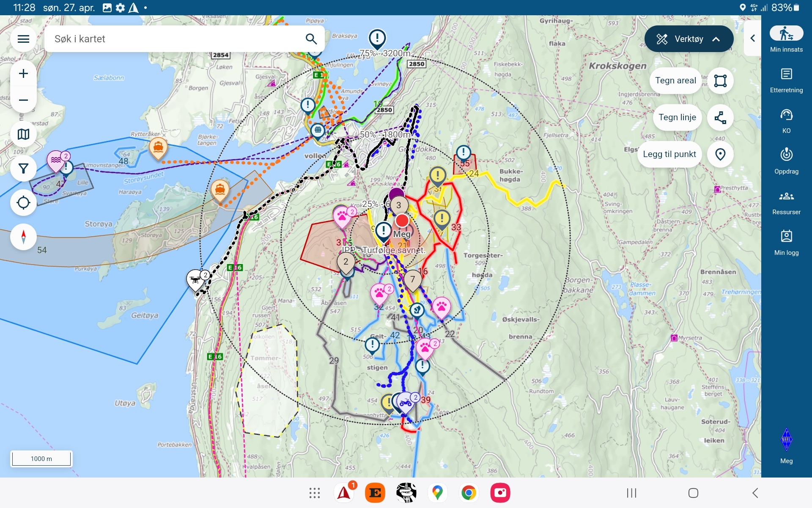The height and width of the screenshot is (508, 812).
Task: Open the map filter funnel
Action: pos(23,168)
